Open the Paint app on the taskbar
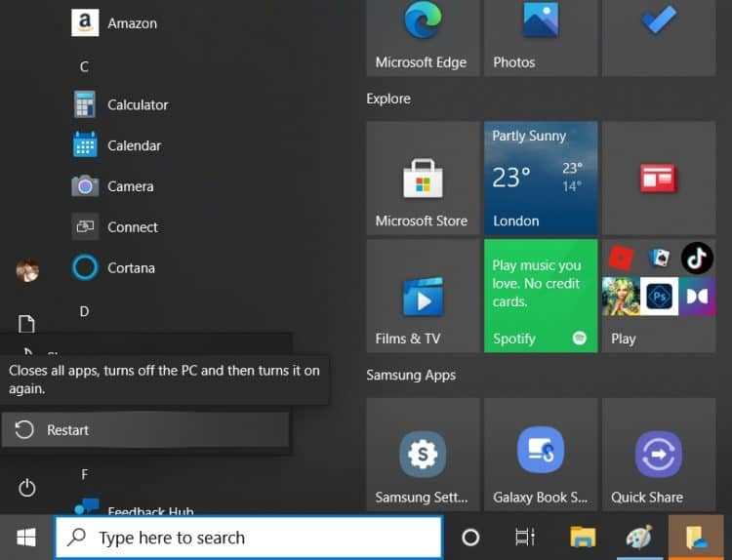The image size is (732, 560). (639, 538)
